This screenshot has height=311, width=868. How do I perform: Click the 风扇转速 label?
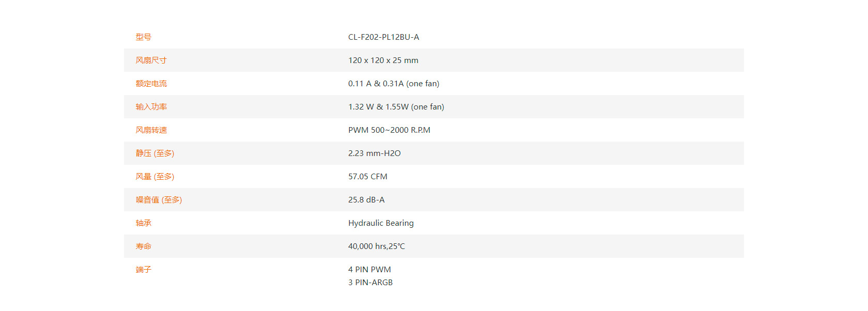point(151,130)
